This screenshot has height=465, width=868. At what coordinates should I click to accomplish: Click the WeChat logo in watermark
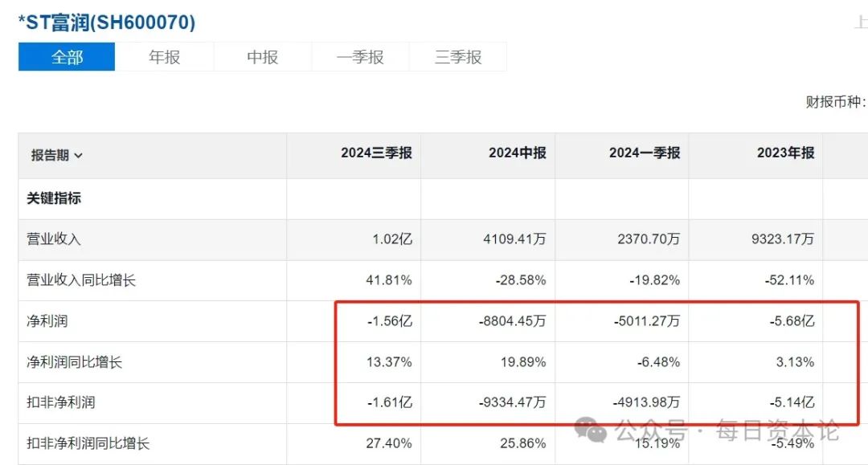pyautogui.click(x=591, y=430)
